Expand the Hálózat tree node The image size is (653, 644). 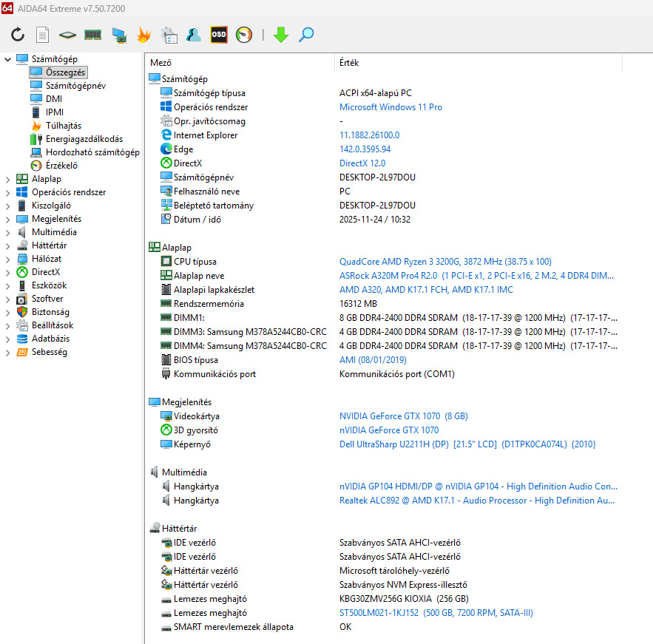coord(7,259)
